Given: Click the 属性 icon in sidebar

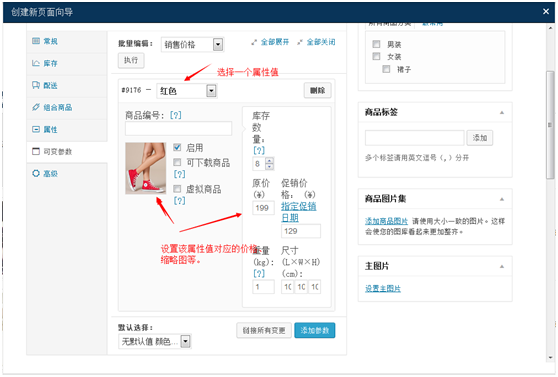Looking at the screenshot, I should 36,129.
